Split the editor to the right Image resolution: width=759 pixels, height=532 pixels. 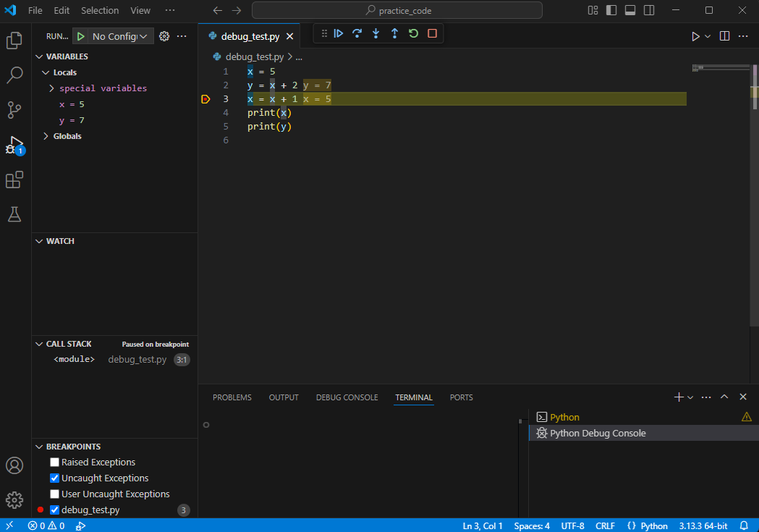725,36
